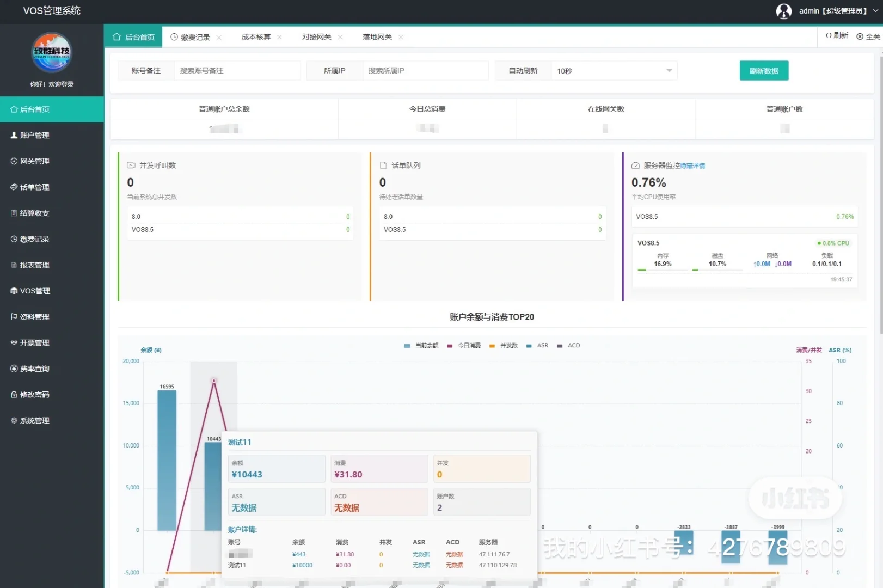
Task: Switch to the 成本核算 tab
Action: (256, 37)
